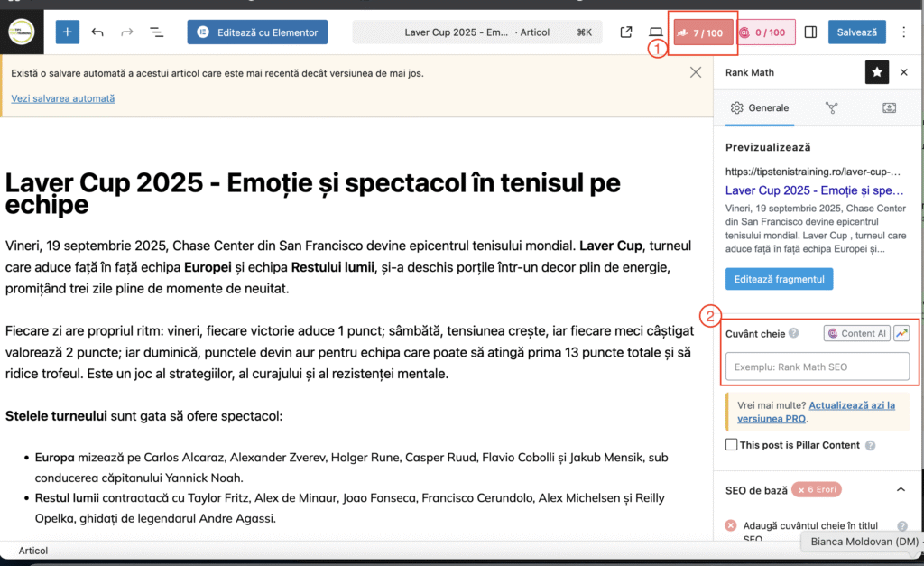924x566 pixels.
Task: Click help icon next to Cuvânt cheie
Action: [x=794, y=333]
